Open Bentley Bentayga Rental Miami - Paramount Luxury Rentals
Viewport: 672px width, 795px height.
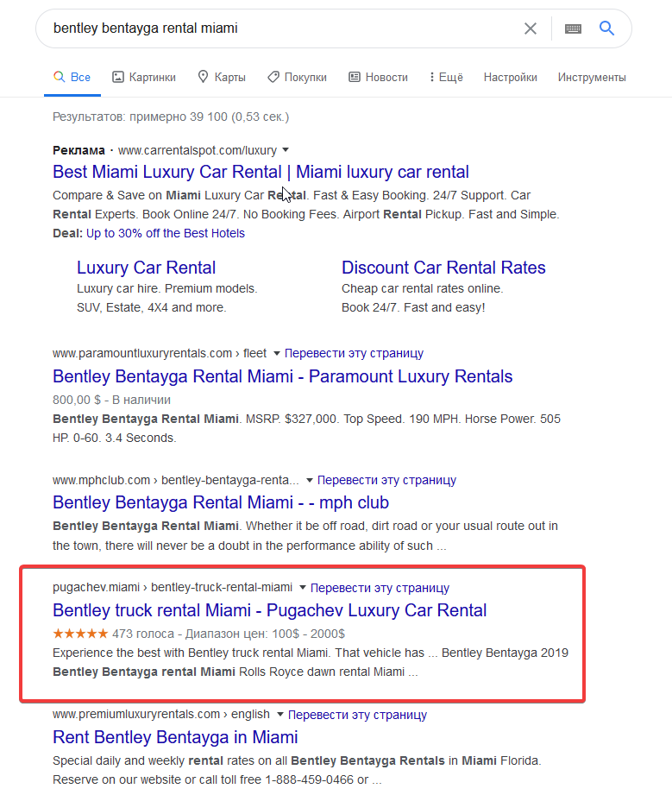coord(282,376)
